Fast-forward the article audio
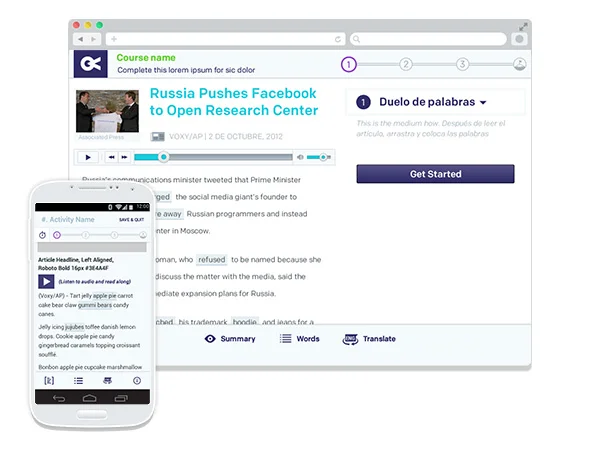The image size is (600, 450). click(124, 157)
